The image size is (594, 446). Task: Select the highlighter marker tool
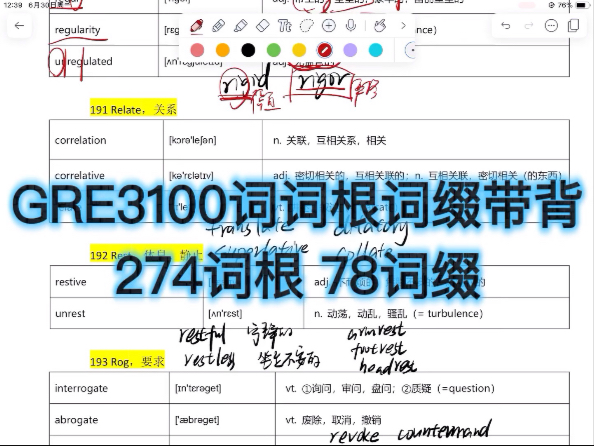point(241,26)
